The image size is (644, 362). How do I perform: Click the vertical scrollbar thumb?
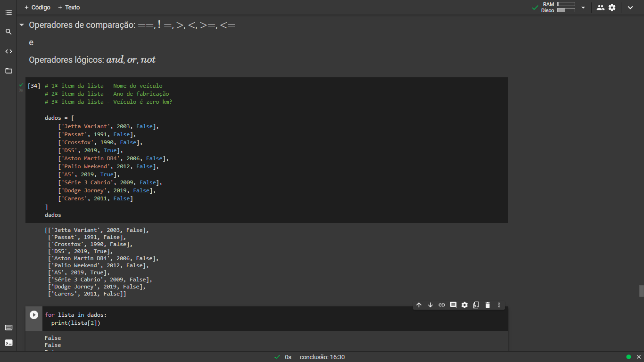point(641,291)
